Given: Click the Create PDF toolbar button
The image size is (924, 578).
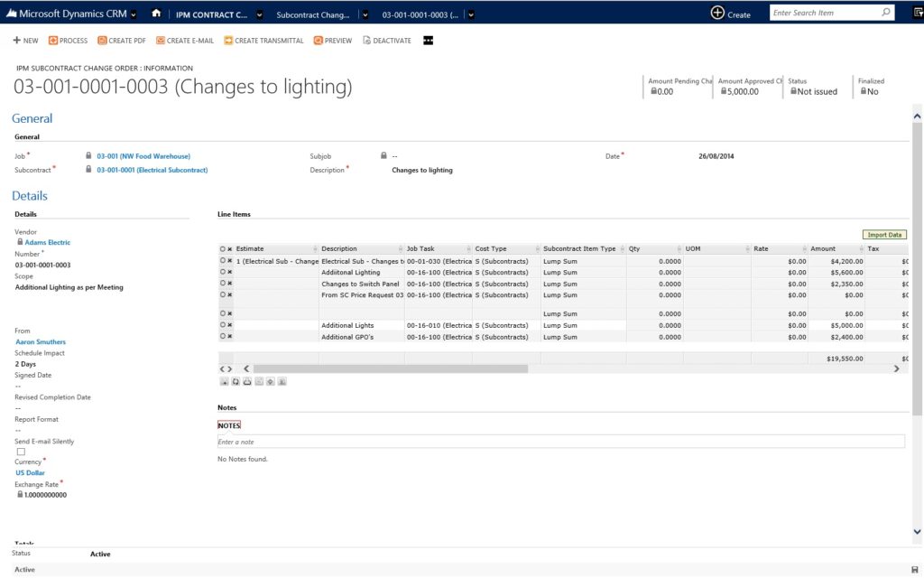Looking at the screenshot, I should [x=122, y=41].
